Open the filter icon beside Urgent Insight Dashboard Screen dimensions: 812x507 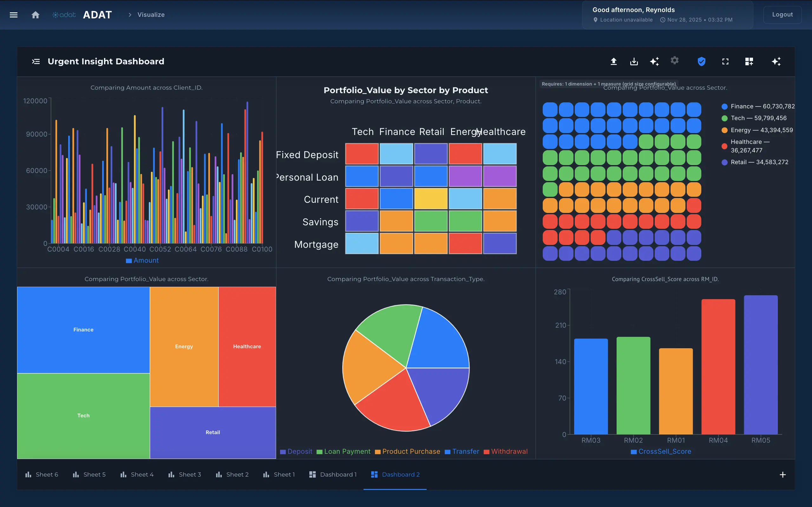point(36,61)
